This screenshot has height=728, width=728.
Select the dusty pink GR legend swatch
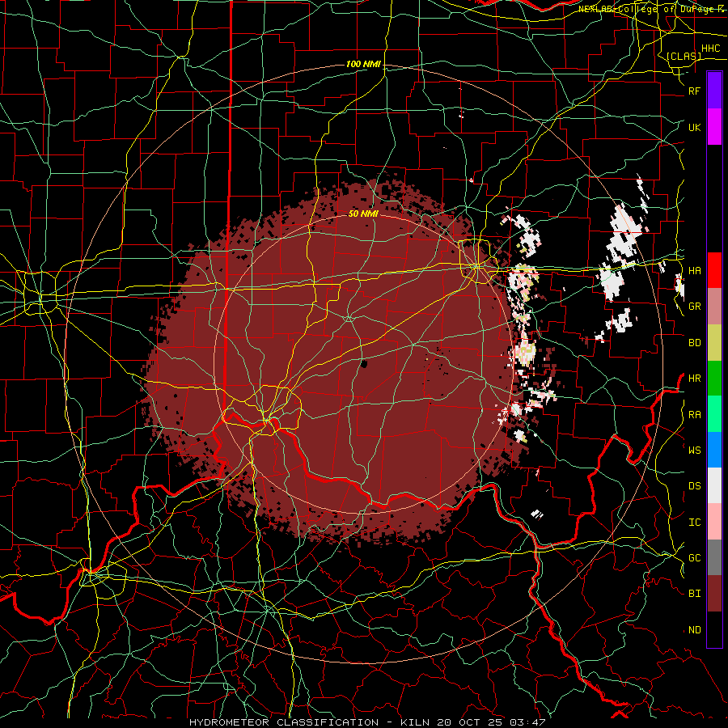coord(714,307)
